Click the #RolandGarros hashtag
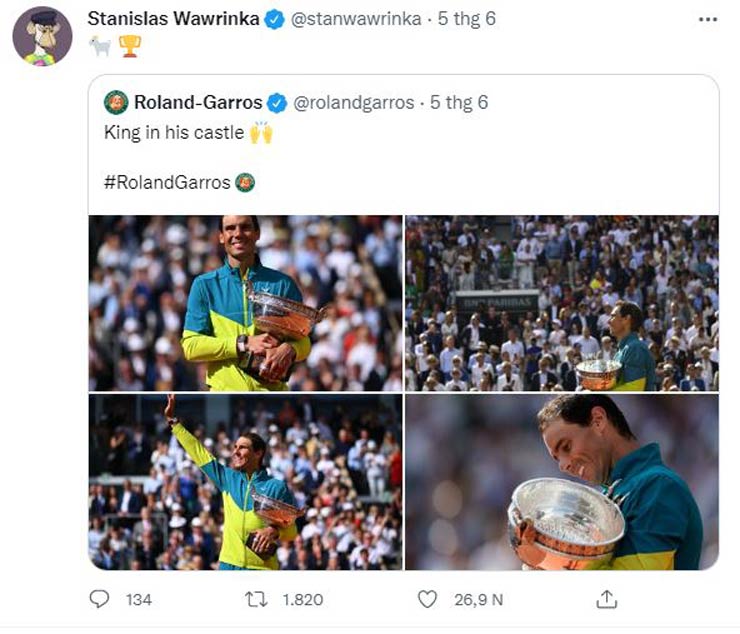The height and width of the screenshot is (634, 740). [167, 182]
